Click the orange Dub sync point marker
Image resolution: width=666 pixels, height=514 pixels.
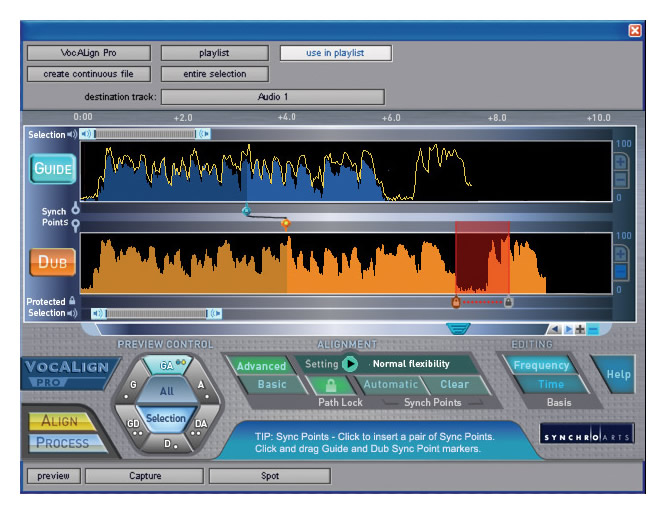[286, 224]
